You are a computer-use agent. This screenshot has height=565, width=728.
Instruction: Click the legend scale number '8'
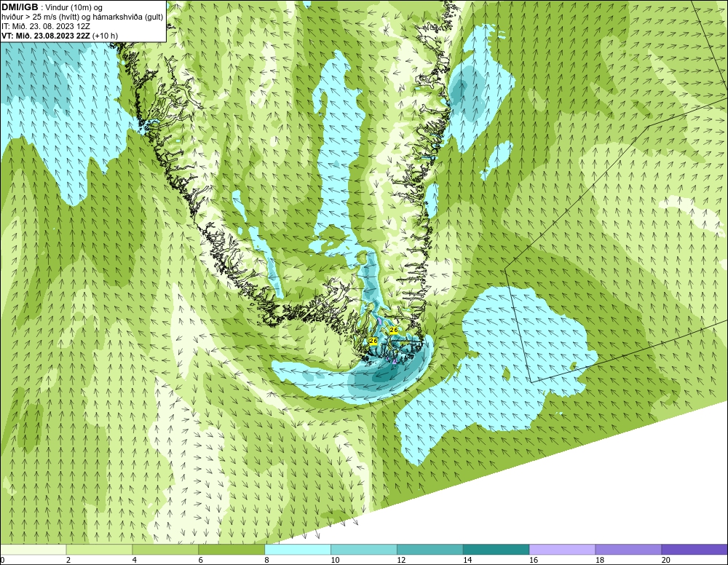point(267,561)
